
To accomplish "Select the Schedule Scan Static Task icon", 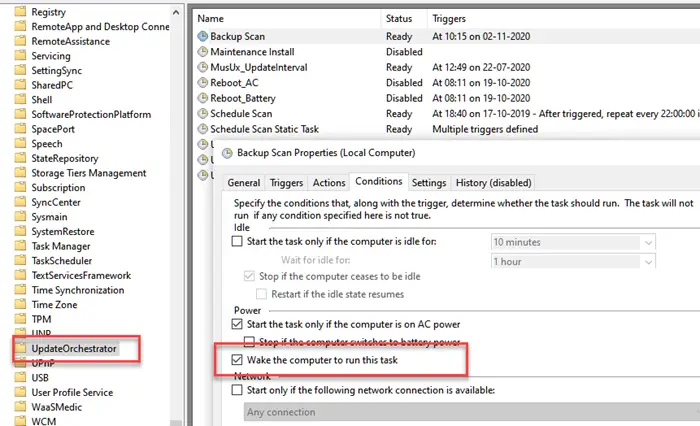I will pyautogui.click(x=203, y=129).
